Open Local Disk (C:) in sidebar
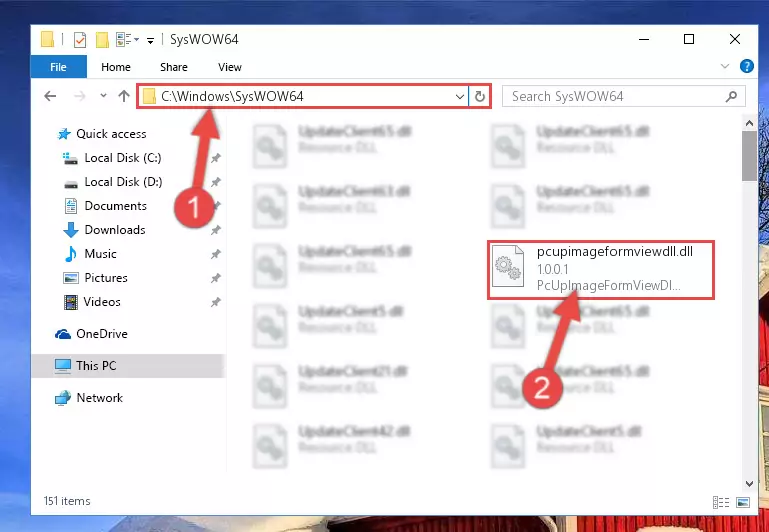Viewport: 769px width, 532px height. click(123, 158)
